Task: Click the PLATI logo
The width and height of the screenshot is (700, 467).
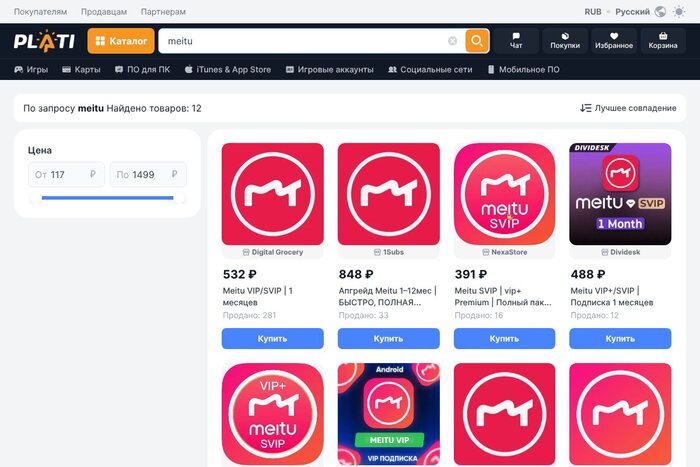Action: 44,41
